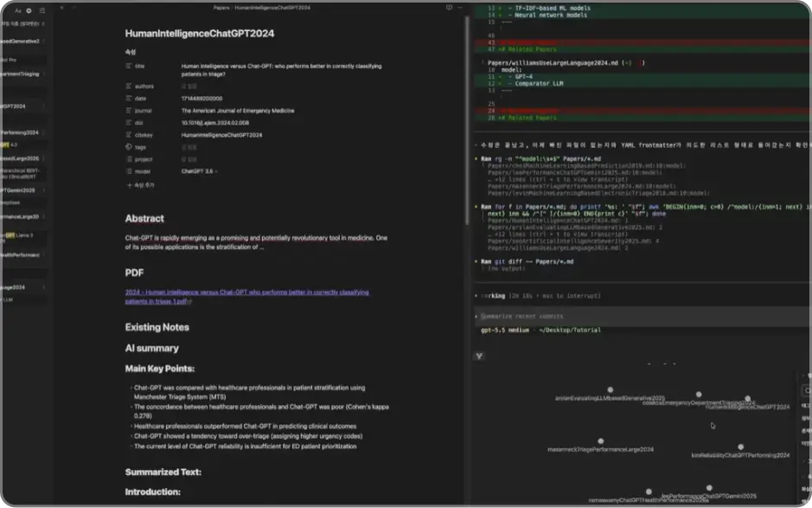Click gpt-5.5 medium status line in terminal

(x=540, y=331)
